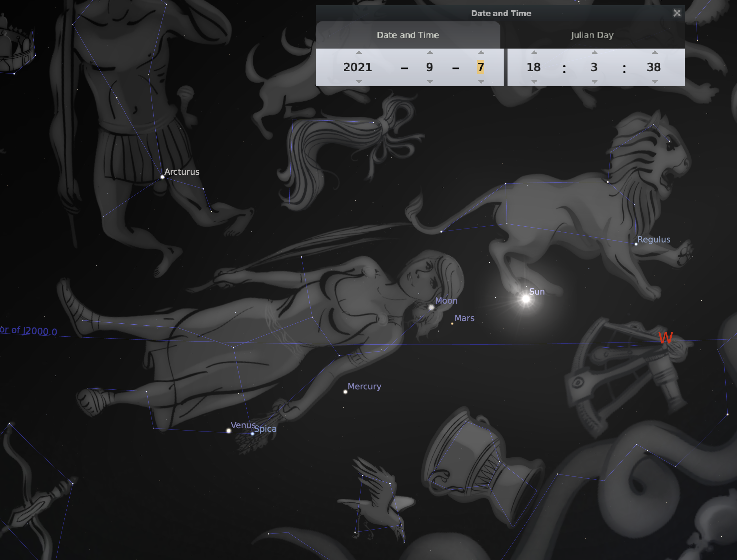Click the 'Sun' label text

pyautogui.click(x=537, y=291)
